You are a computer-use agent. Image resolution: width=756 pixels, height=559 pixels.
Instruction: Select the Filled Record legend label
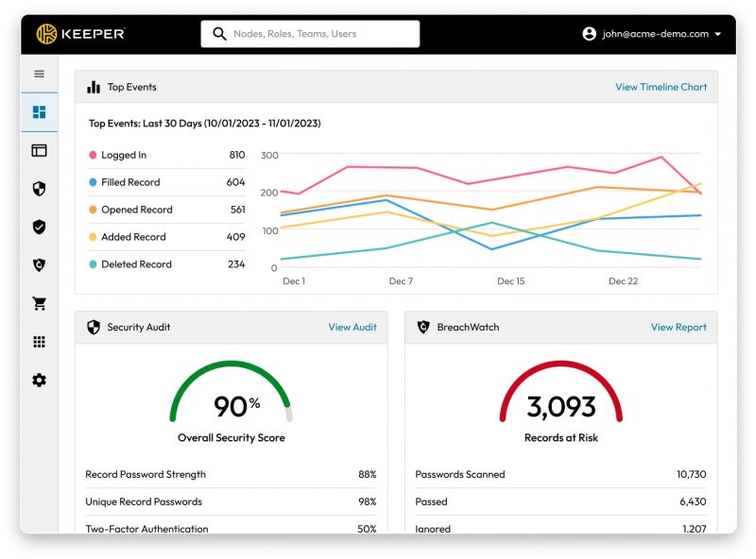click(130, 182)
